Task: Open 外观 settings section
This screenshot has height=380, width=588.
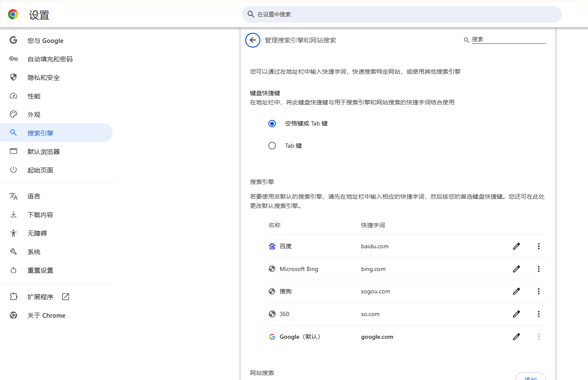Action: [x=56, y=114]
